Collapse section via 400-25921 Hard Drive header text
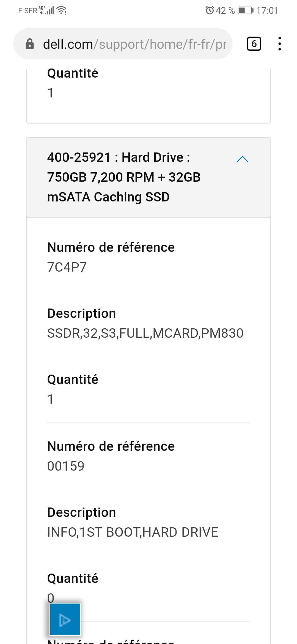The width and height of the screenshot is (297, 644). pos(124,177)
